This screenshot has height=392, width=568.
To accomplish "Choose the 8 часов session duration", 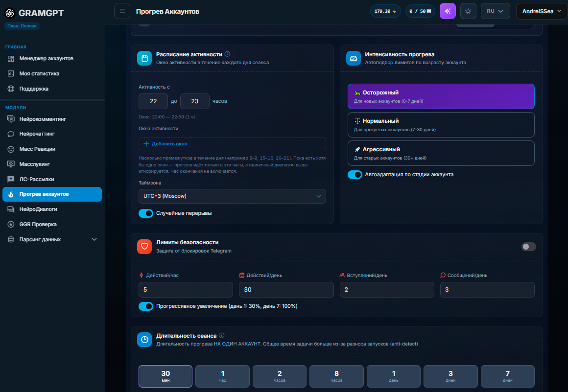I will coord(336,376).
